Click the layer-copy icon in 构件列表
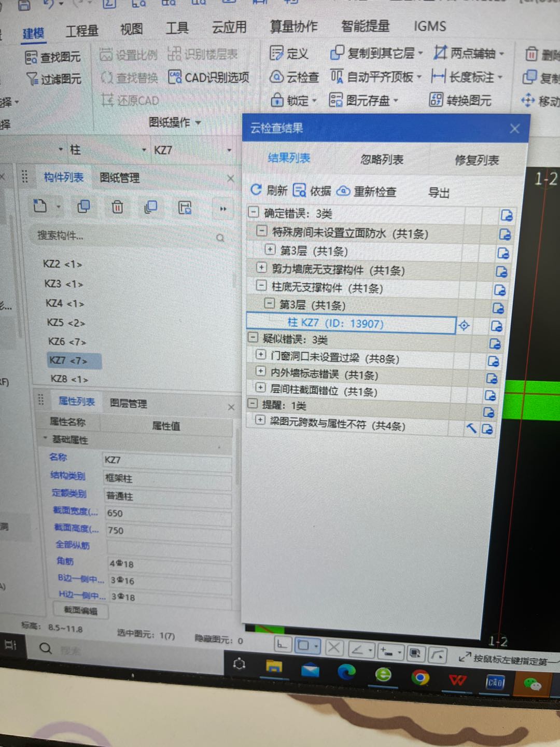 [x=151, y=207]
